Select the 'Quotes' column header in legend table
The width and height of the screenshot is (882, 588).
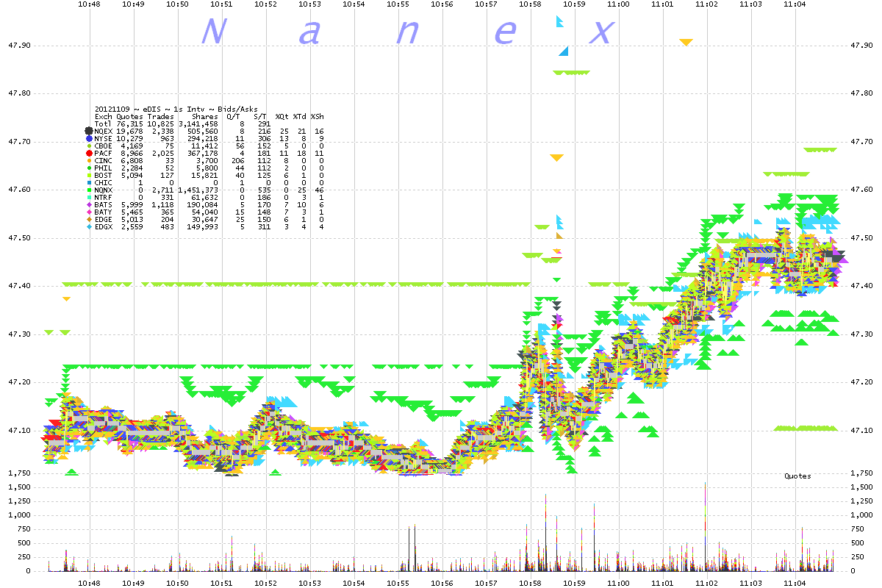point(130,116)
